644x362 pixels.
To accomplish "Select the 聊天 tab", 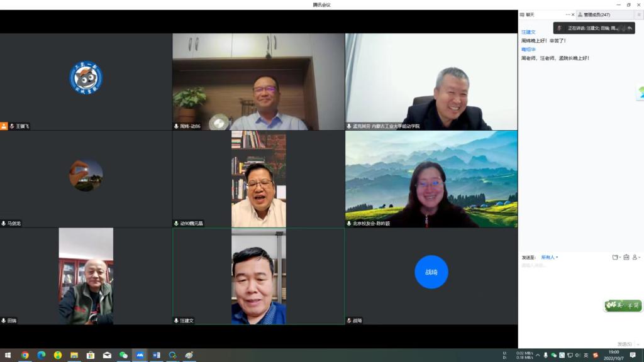I will 530,14.
